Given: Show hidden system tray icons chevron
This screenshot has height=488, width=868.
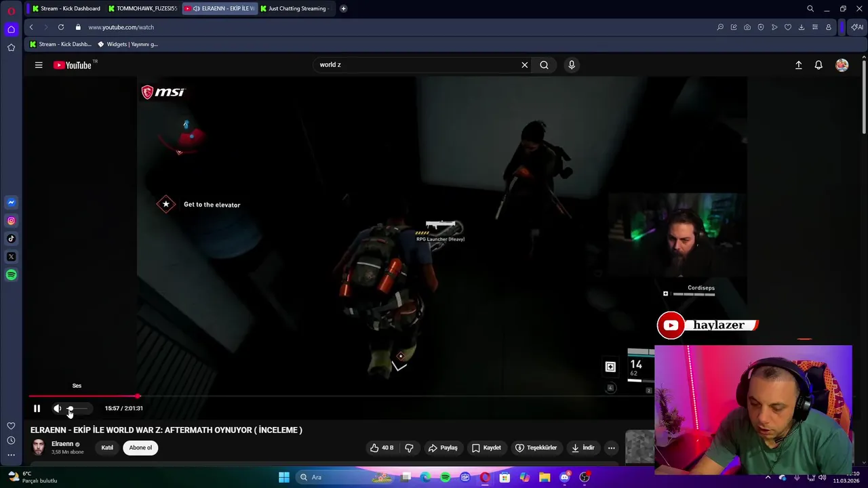Looking at the screenshot, I should 768,477.
